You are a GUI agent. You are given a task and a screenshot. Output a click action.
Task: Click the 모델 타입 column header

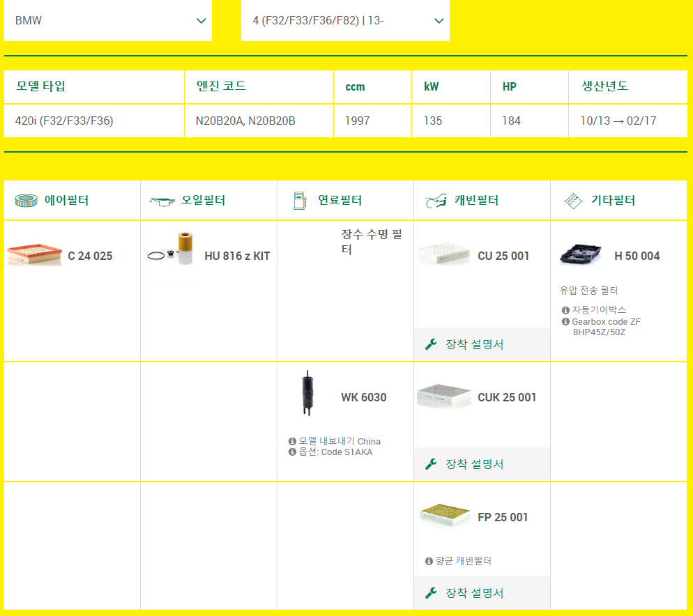[x=40, y=86]
